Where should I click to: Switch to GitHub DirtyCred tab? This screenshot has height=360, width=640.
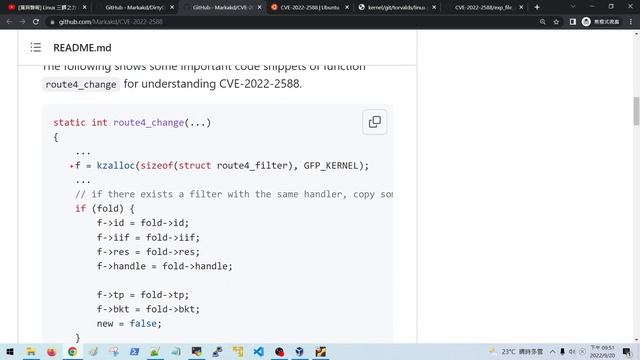pos(134,7)
